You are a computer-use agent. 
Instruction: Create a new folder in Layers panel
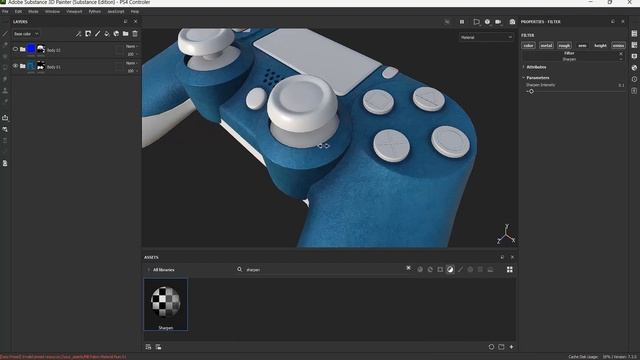(126, 34)
